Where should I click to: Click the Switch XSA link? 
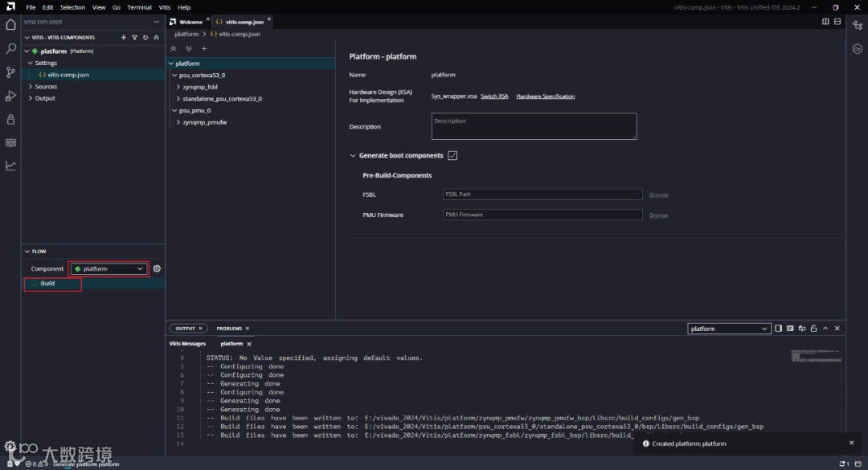[494, 96]
